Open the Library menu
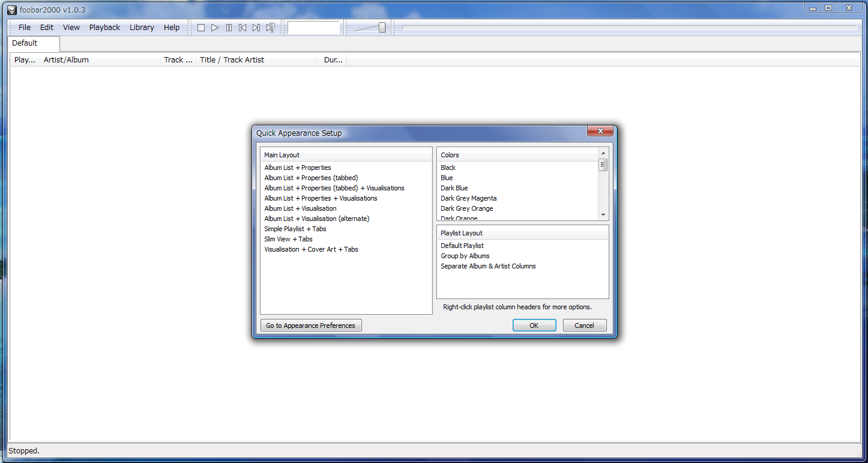 click(142, 28)
